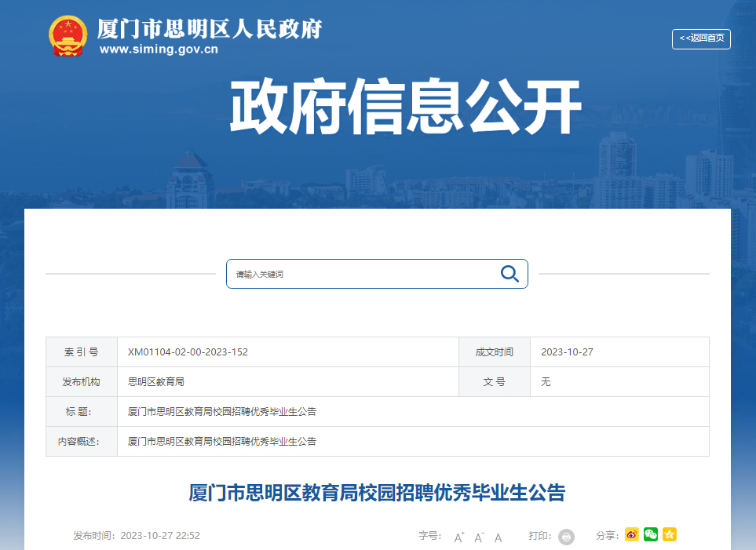Click the magnifier search icon

pos(509,274)
